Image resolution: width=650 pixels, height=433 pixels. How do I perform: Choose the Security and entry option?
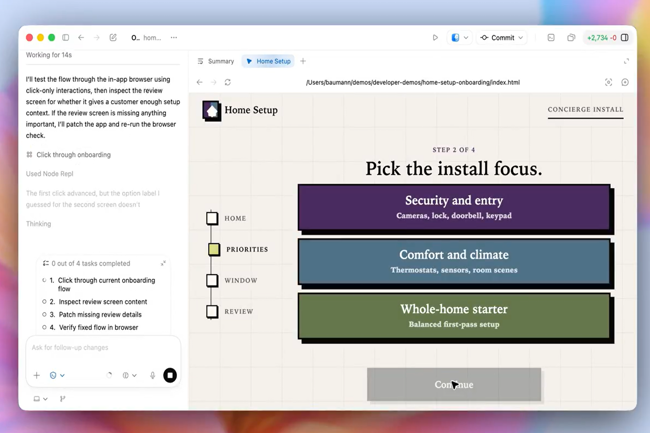453,207
